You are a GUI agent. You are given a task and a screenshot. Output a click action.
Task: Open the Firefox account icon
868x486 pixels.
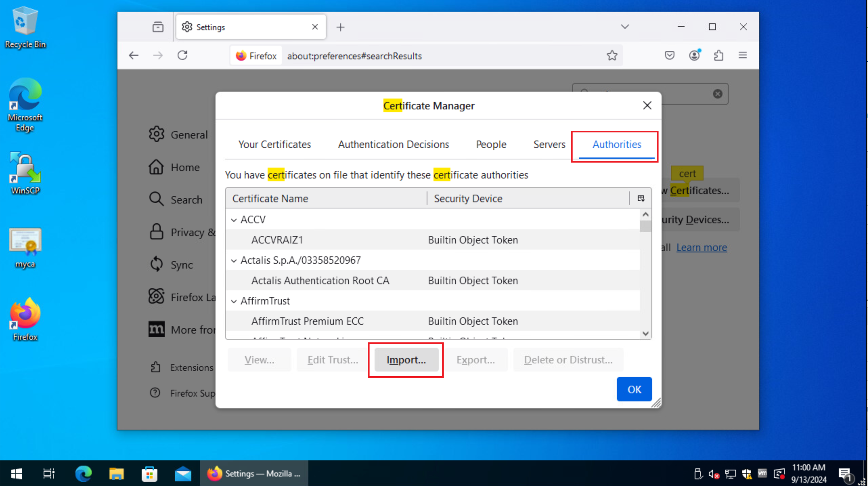point(694,55)
